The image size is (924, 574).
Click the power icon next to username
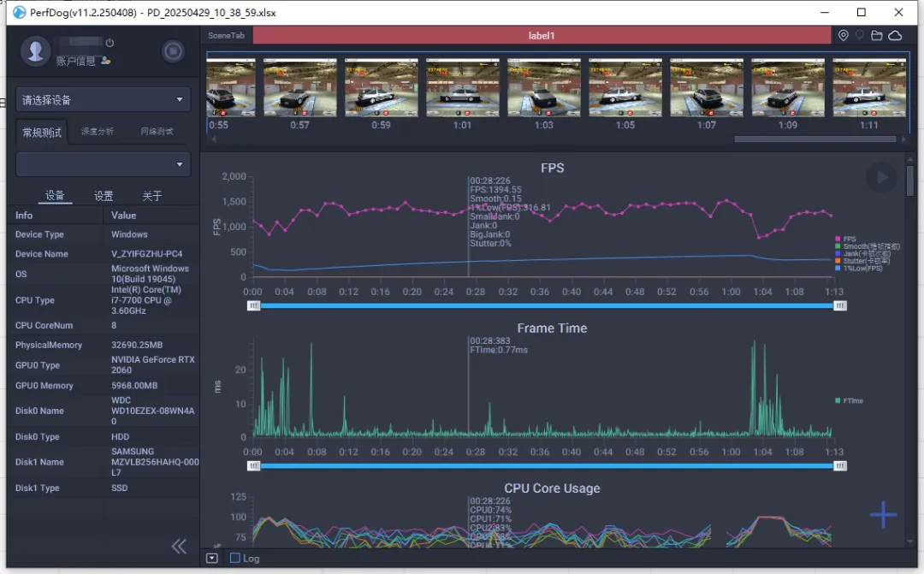110,43
